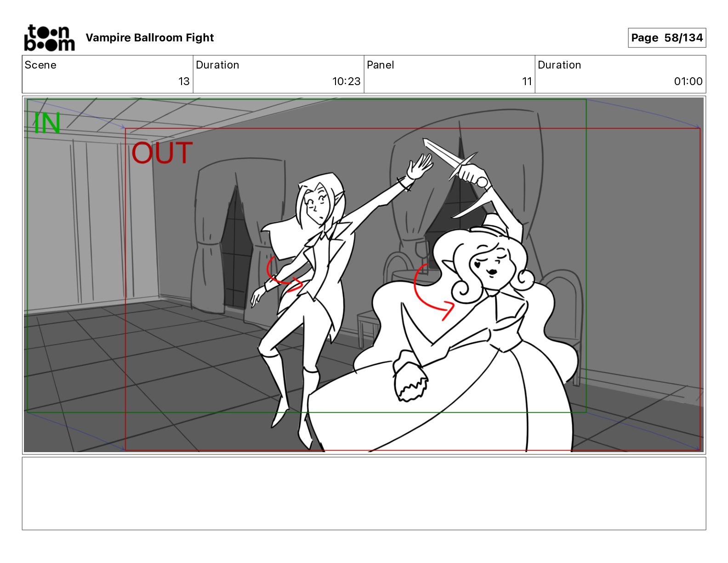Screen dimensions: 728x563
Task: Click the first 'Duration' label beside Scene
Action: point(217,65)
